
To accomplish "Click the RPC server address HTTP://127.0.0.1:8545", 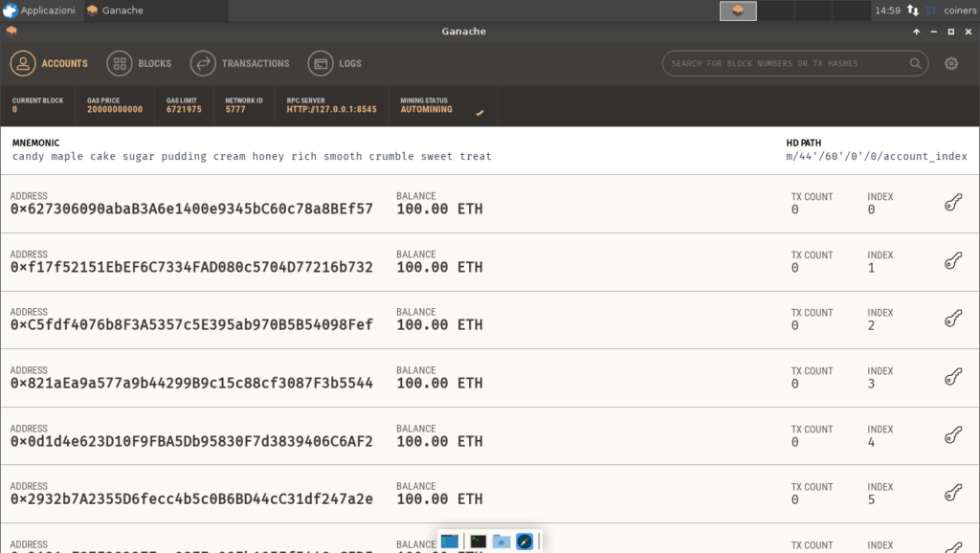I will click(332, 109).
